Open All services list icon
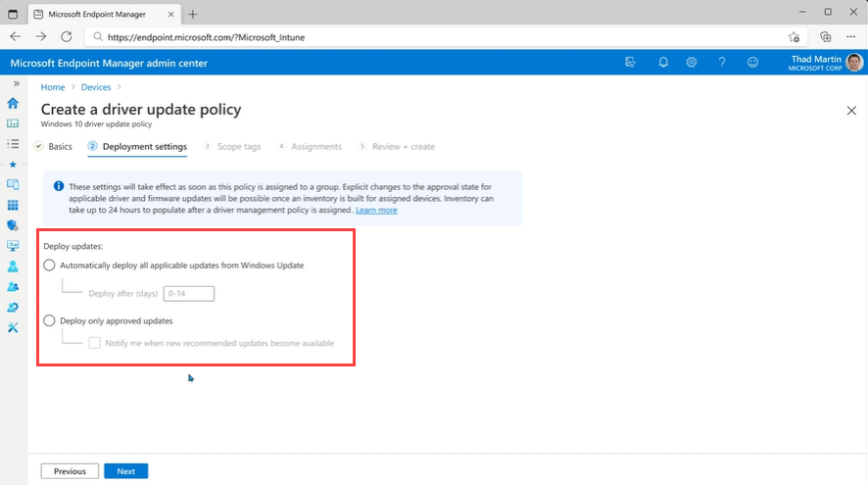Viewport: 868px width, 485px height. point(13,144)
